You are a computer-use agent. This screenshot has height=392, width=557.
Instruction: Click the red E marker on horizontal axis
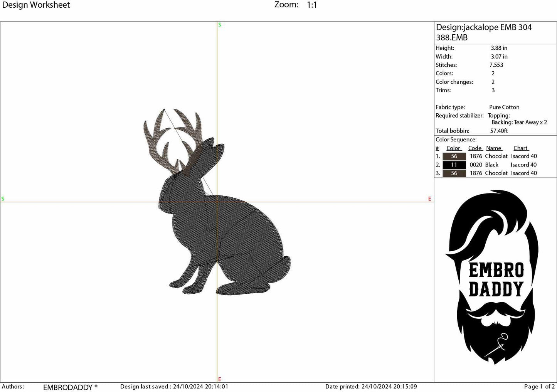[x=429, y=199]
